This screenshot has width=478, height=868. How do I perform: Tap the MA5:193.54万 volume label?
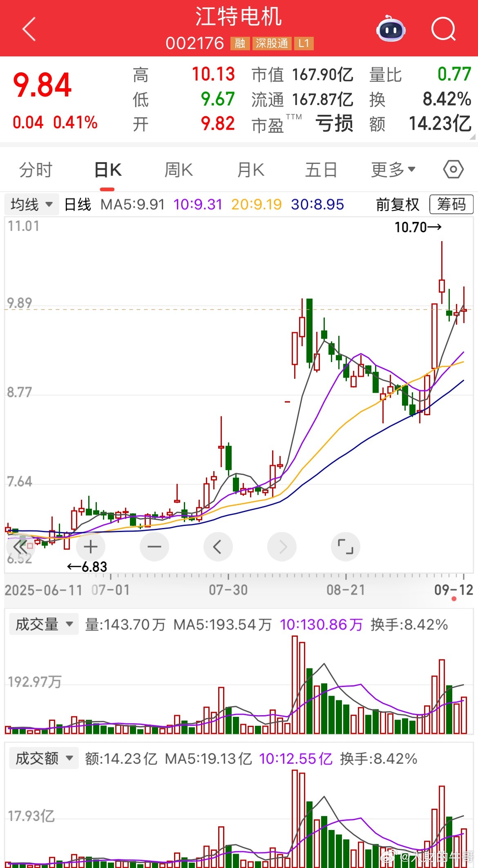[x=223, y=624]
